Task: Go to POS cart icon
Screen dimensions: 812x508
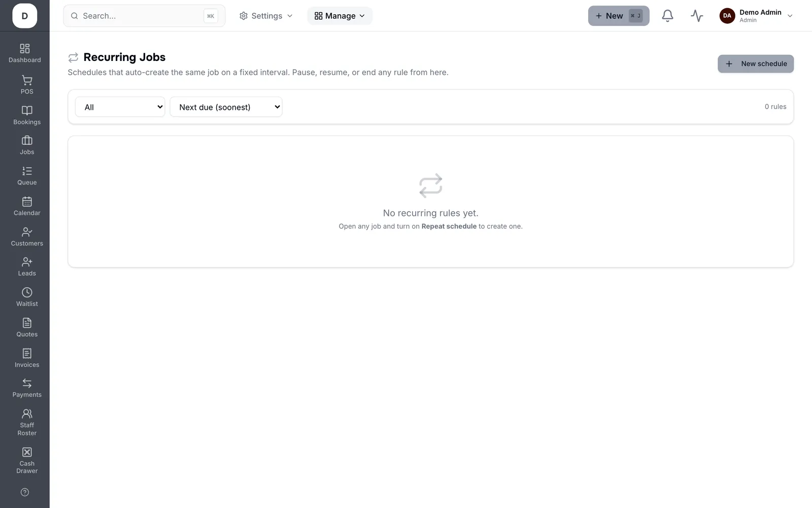Action: [27, 80]
